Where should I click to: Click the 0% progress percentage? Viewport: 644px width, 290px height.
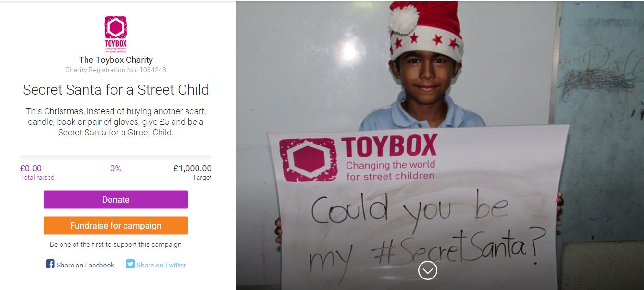tap(116, 169)
